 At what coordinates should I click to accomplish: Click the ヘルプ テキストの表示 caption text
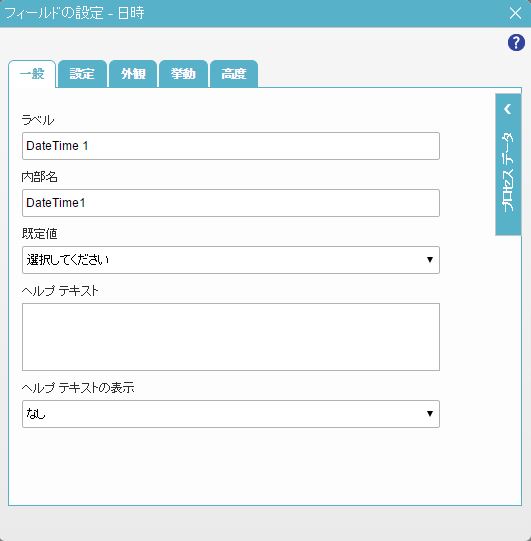[x=78, y=388]
